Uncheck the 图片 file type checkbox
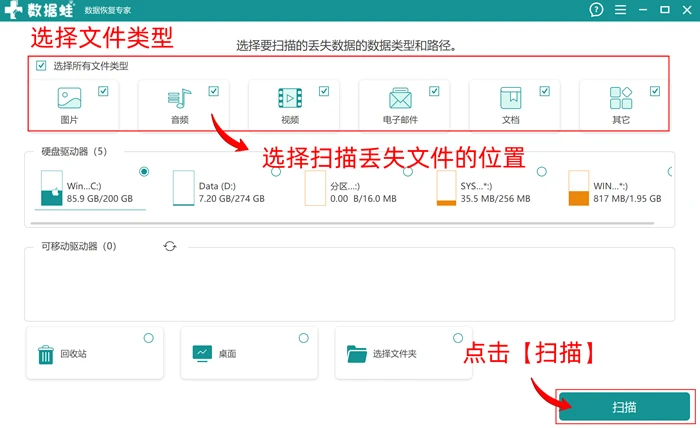 click(103, 91)
